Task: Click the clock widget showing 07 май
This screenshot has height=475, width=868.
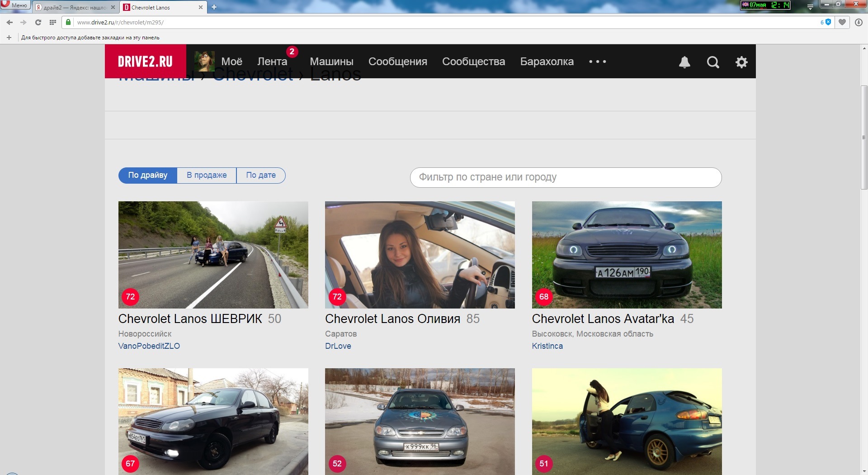Action: pos(765,5)
